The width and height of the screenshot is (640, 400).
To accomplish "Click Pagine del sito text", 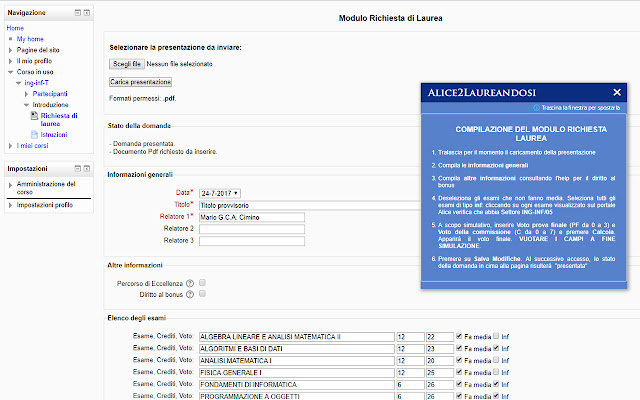I will pos(38,50).
